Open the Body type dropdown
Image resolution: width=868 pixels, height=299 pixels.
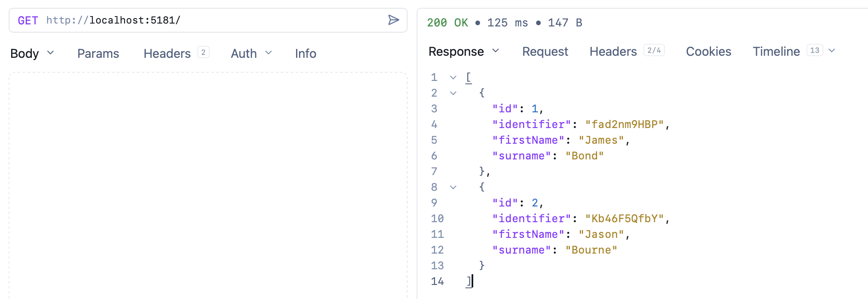click(32, 53)
